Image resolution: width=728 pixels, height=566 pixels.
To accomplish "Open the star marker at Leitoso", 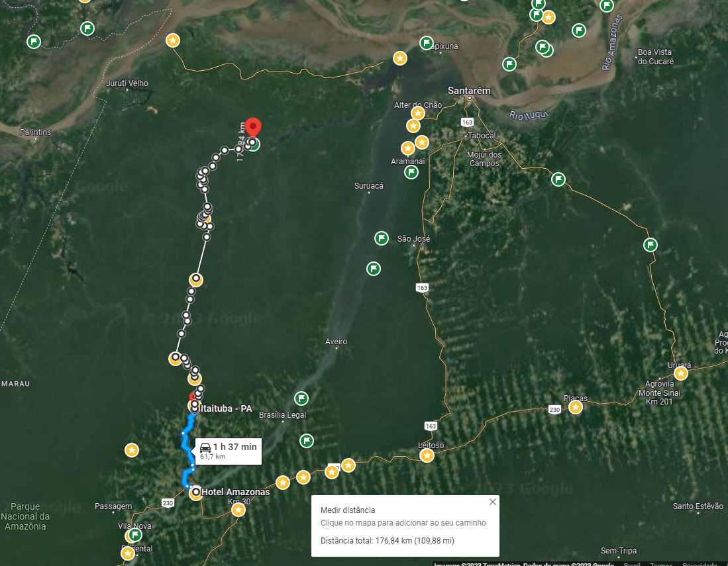I will [x=427, y=455].
